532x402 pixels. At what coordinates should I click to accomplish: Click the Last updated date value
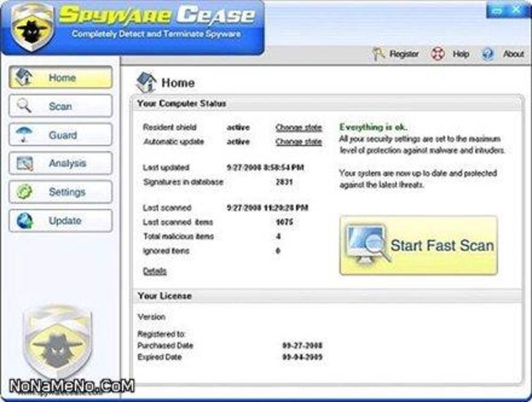point(265,167)
